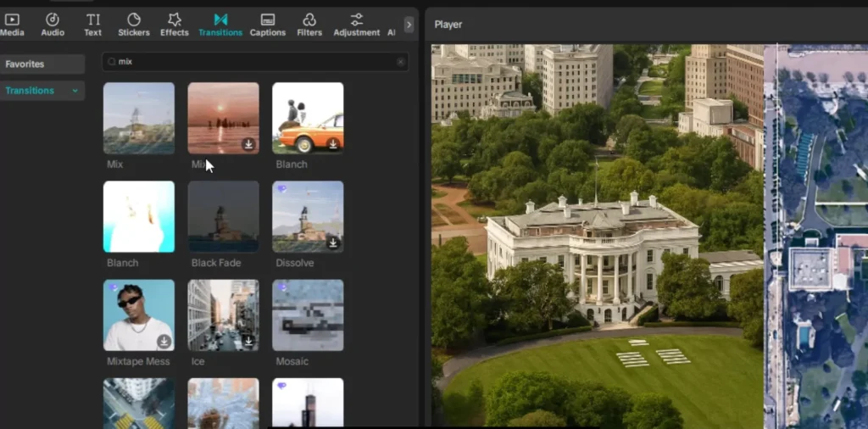Click the Pro badge on Mixtape Mess thumbnail

point(114,288)
